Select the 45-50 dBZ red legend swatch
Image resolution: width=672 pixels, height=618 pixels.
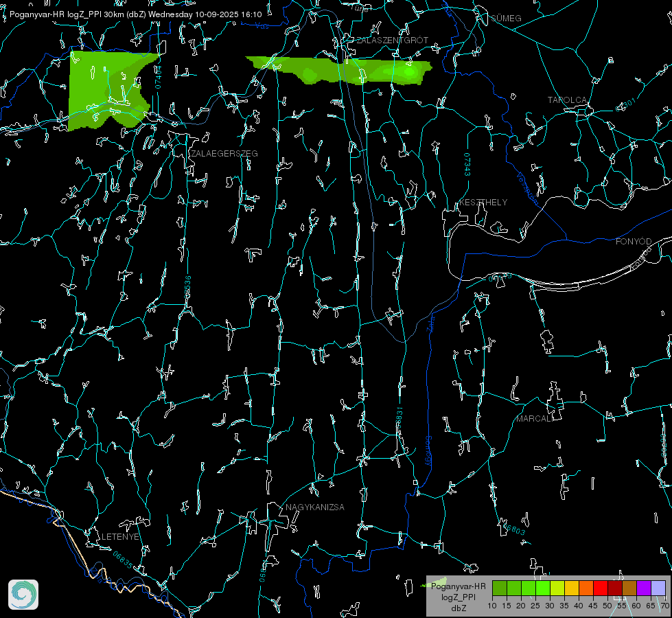601,588
